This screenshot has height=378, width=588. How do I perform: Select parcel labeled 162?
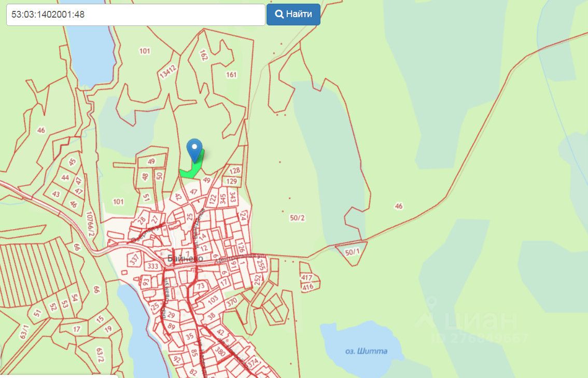(x=203, y=55)
